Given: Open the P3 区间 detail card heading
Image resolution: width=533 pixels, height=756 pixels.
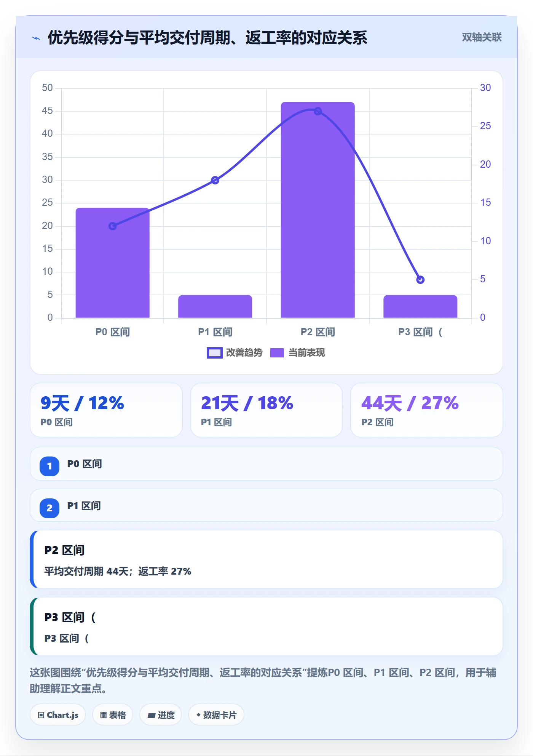Looking at the screenshot, I should point(70,617).
